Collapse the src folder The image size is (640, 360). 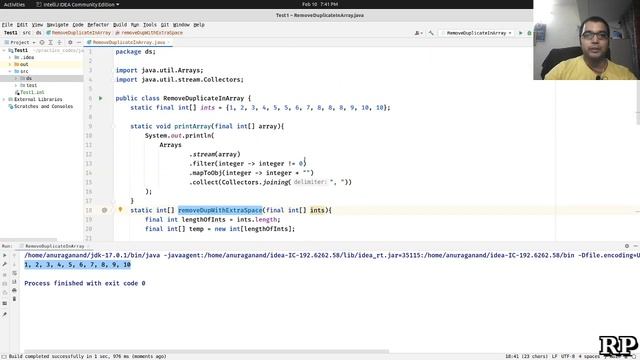point(10,71)
